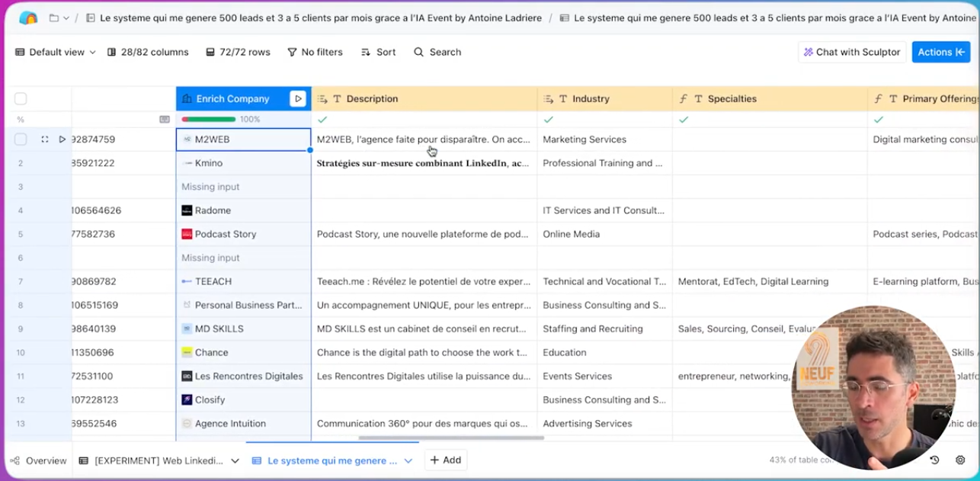
Task: Click the Mentorat, EdTech, Digital Learning cell
Action: point(770,281)
